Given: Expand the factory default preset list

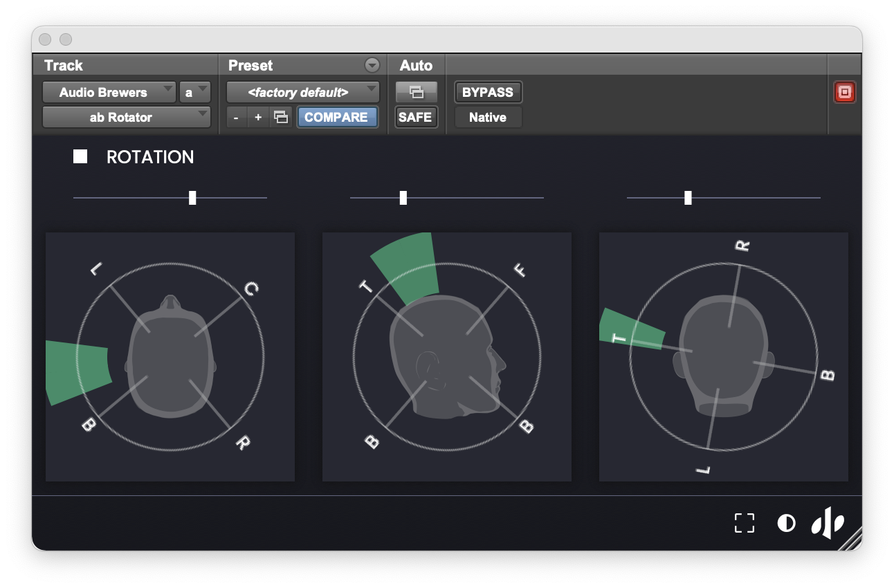Looking at the screenshot, I should coord(303,92).
